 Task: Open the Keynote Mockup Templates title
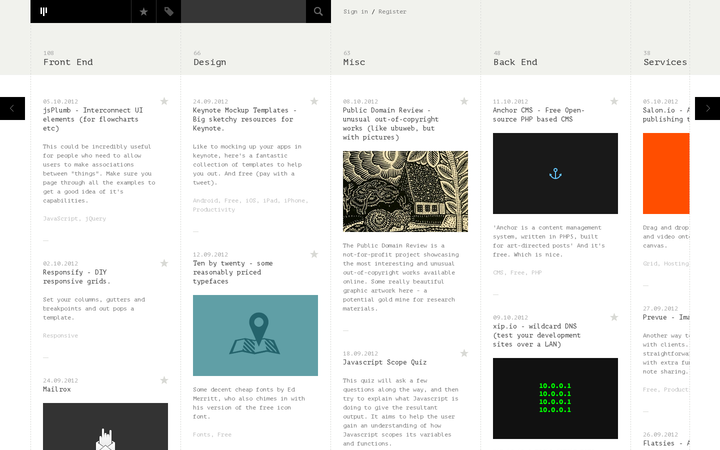[245, 119]
